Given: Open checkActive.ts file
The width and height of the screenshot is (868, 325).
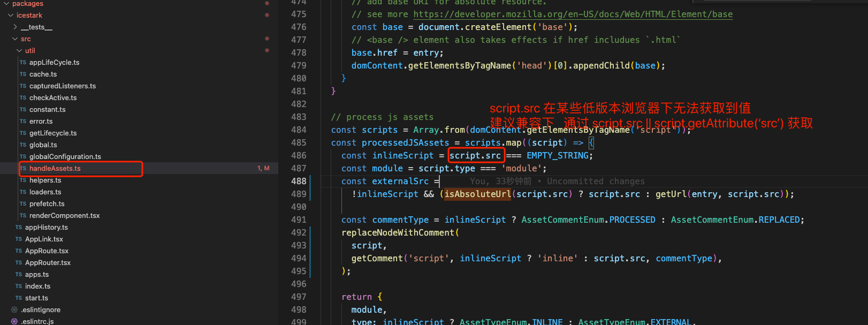Looking at the screenshot, I should [x=53, y=97].
